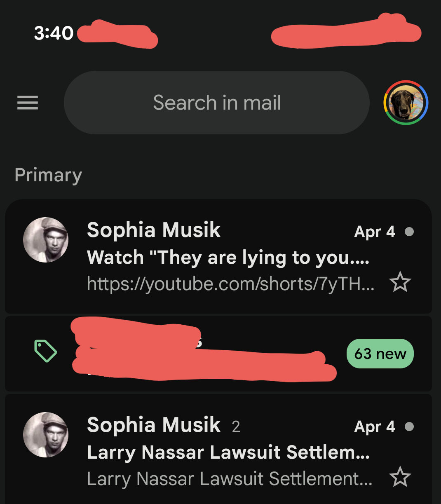Select Larry Nassar email via sender avatar

point(46,435)
